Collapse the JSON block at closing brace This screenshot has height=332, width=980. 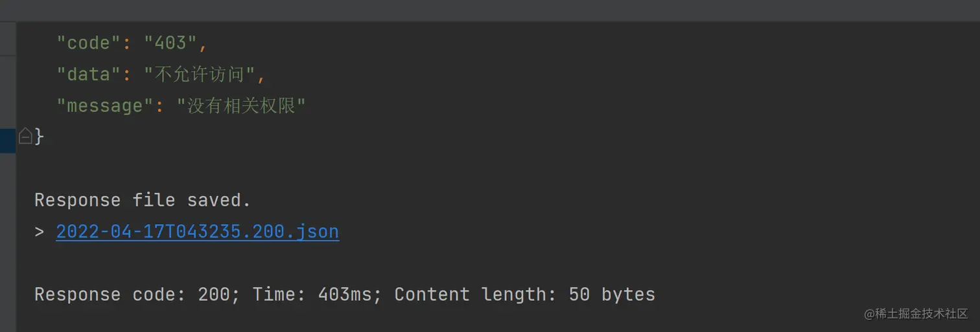coord(25,137)
